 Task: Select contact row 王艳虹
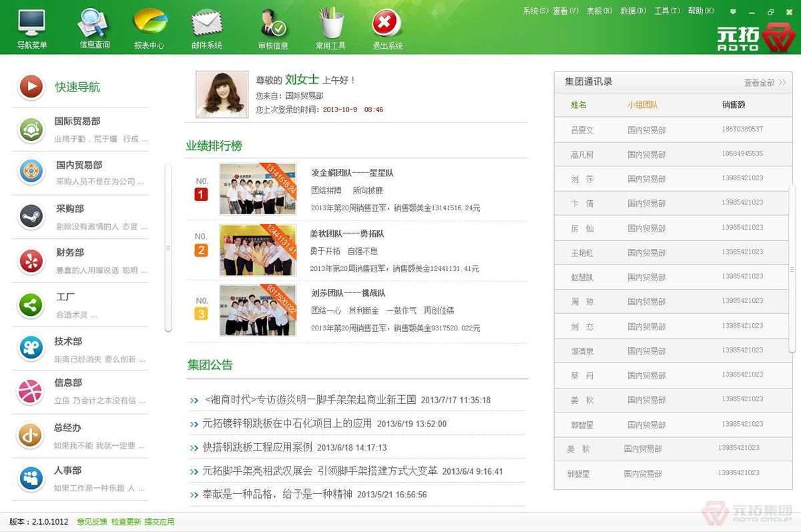673,252
